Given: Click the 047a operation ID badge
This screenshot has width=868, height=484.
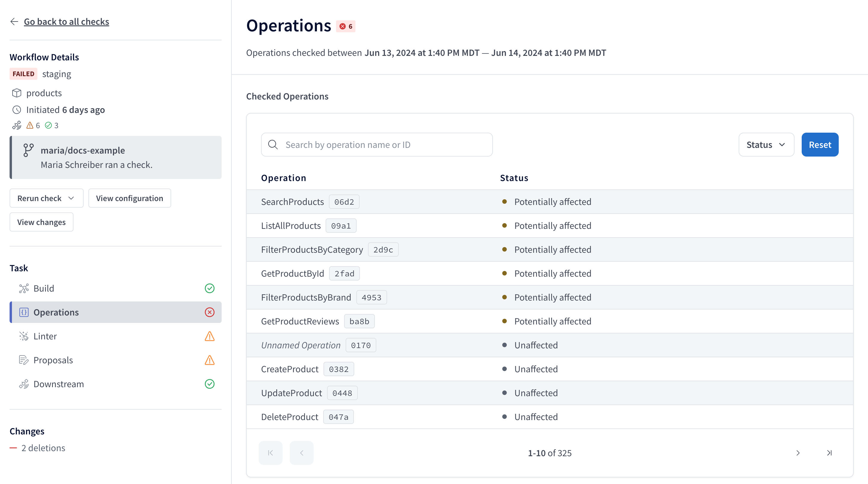Looking at the screenshot, I should pos(338,417).
